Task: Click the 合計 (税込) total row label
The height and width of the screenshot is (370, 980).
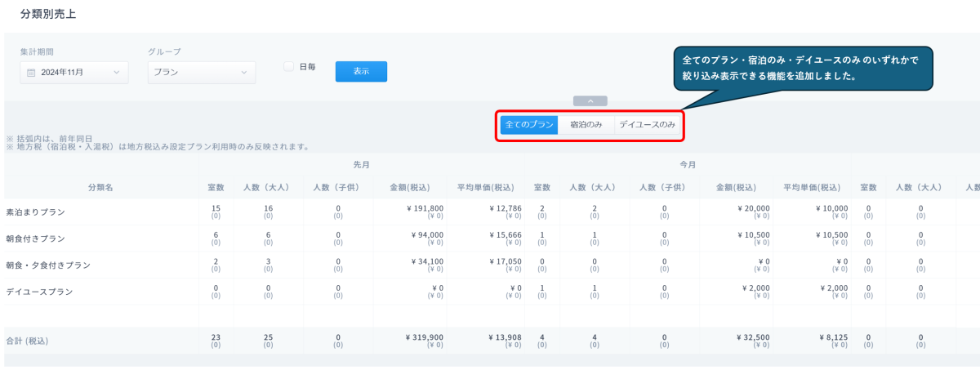Action: pos(27,341)
